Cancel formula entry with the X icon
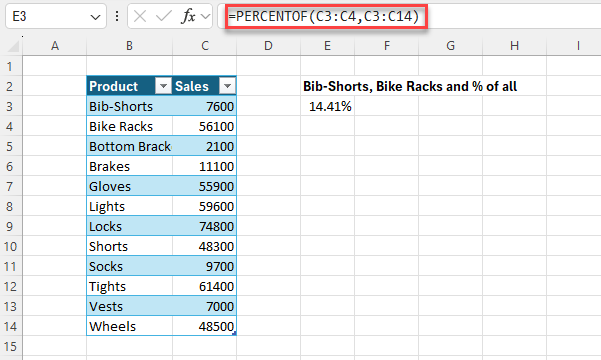 (140, 16)
